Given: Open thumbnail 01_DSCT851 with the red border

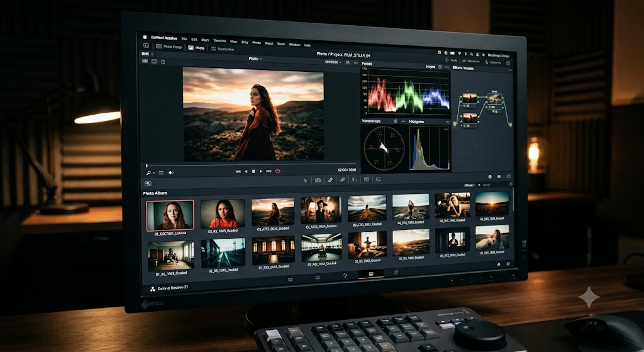Looking at the screenshot, I should click(x=170, y=215).
